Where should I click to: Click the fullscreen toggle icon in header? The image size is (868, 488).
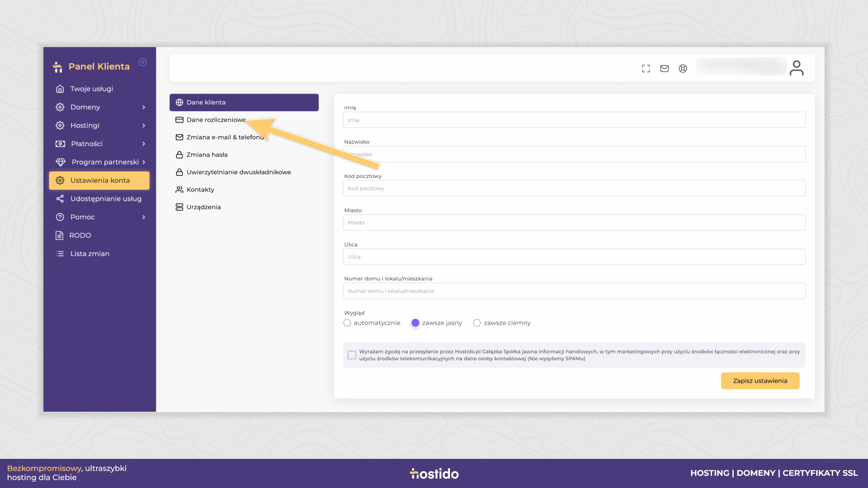pyautogui.click(x=646, y=68)
